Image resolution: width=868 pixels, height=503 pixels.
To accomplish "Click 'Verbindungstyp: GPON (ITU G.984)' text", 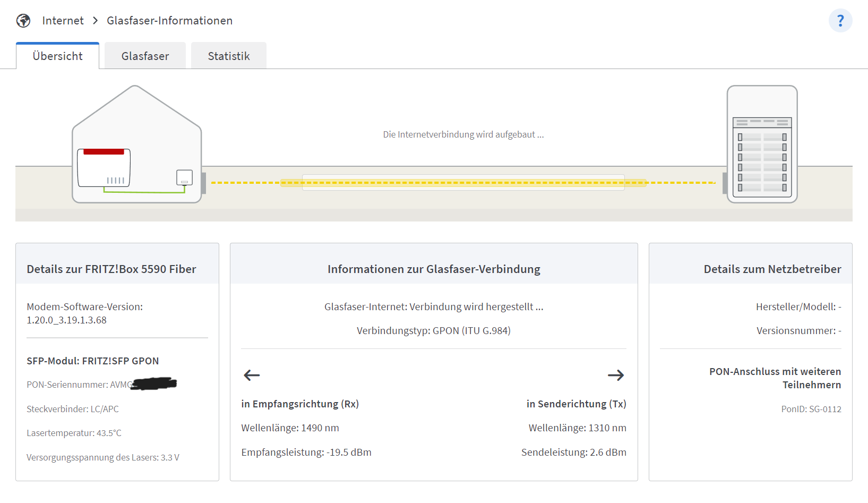I will pos(434,331).
